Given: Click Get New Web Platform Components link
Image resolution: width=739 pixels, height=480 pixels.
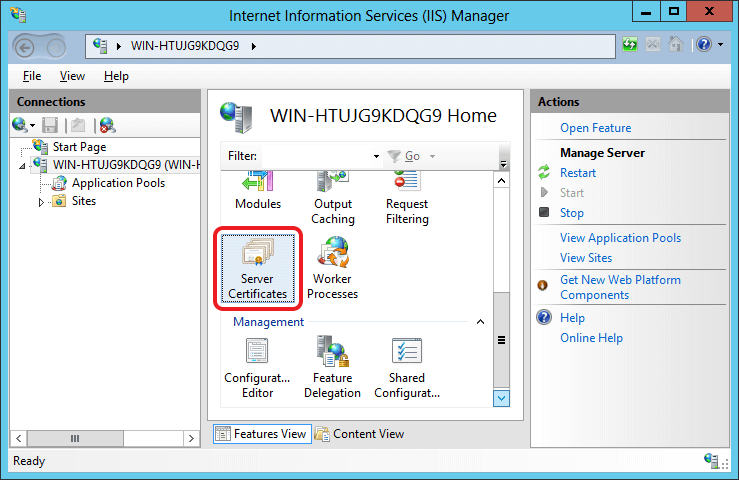Looking at the screenshot, I should pos(620,287).
